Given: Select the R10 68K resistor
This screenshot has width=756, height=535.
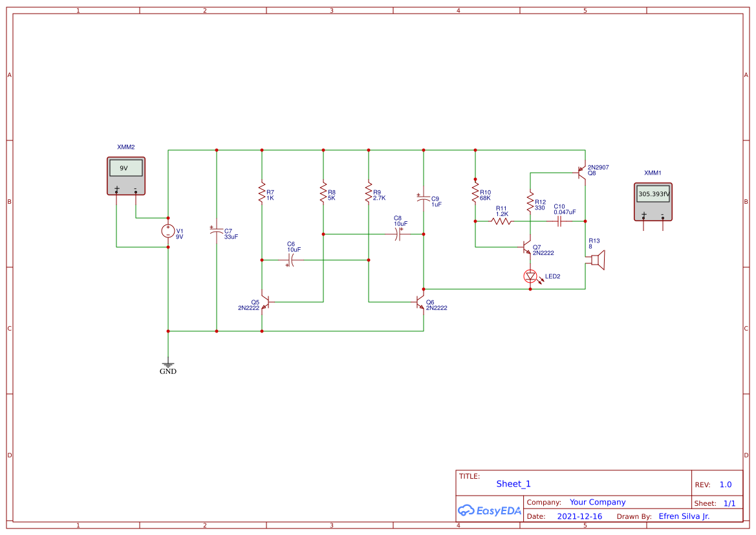Looking at the screenshot, I should [x=475, y=192].
